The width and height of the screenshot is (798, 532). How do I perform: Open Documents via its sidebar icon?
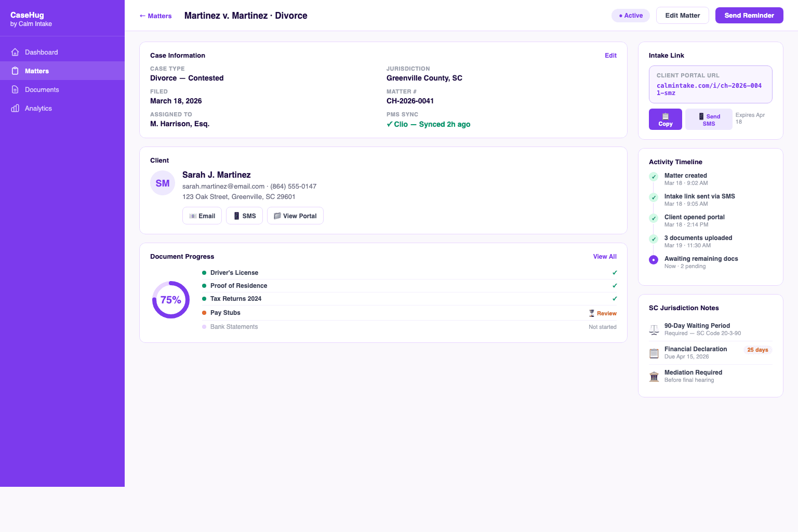16,89
